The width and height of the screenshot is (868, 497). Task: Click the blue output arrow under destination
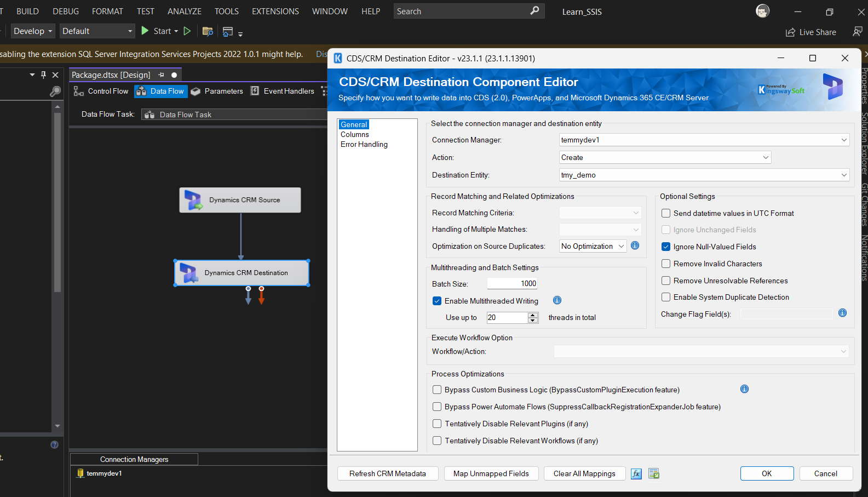[248, 295]
